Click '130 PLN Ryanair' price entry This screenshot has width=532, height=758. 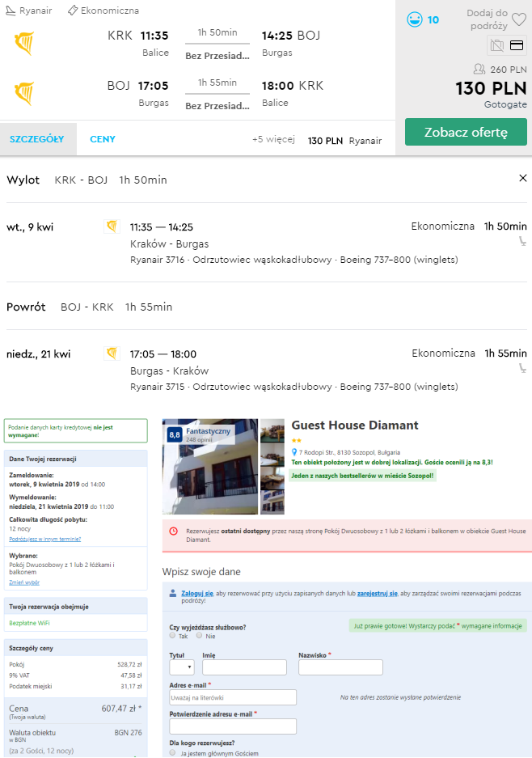pyautogui.click(x=344, y=141)
